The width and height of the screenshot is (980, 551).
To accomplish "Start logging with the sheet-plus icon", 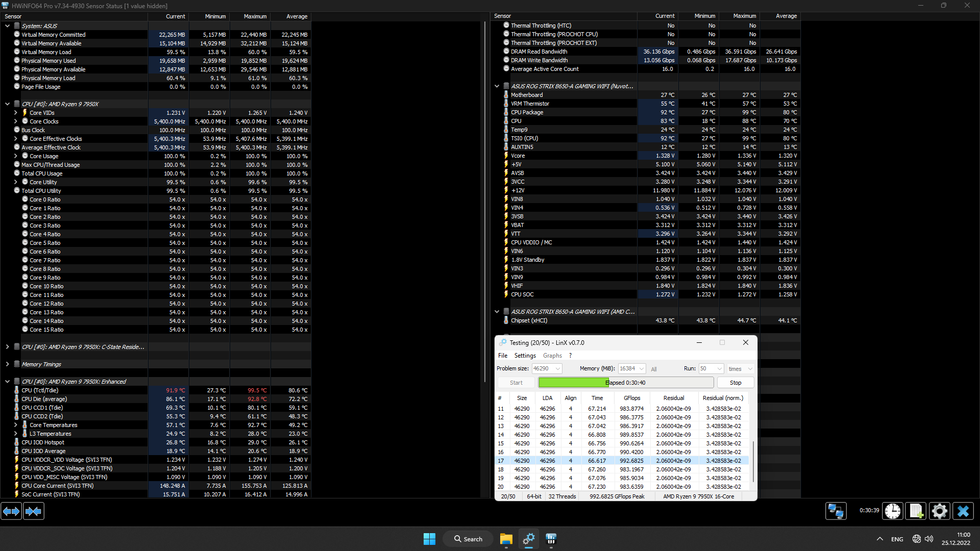I will pos(916,511).
